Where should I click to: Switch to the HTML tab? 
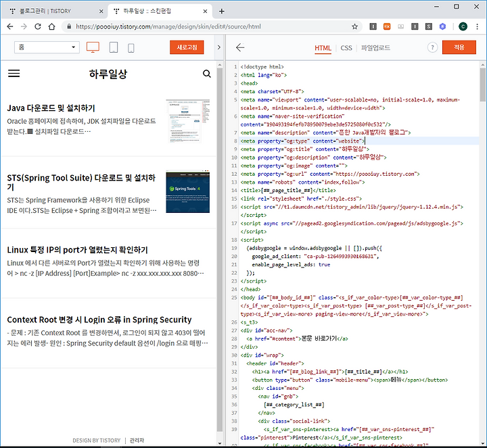point(323,48)
